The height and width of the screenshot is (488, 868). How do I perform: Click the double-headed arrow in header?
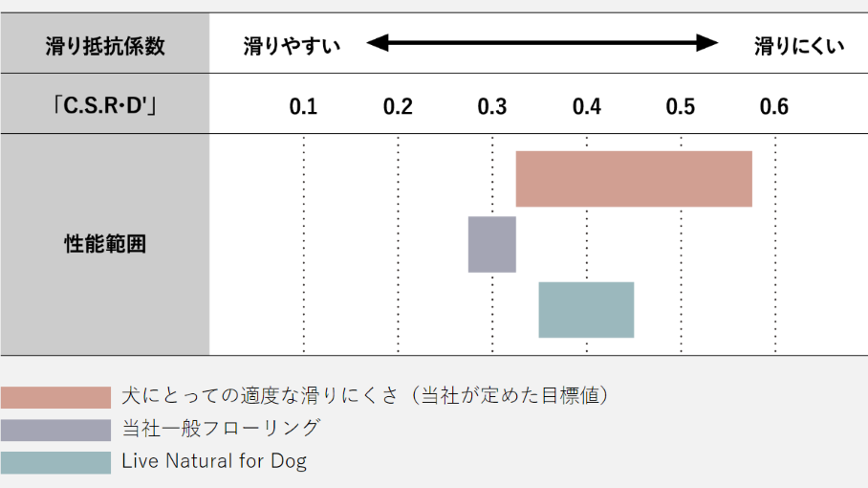(x=542, y=43)
